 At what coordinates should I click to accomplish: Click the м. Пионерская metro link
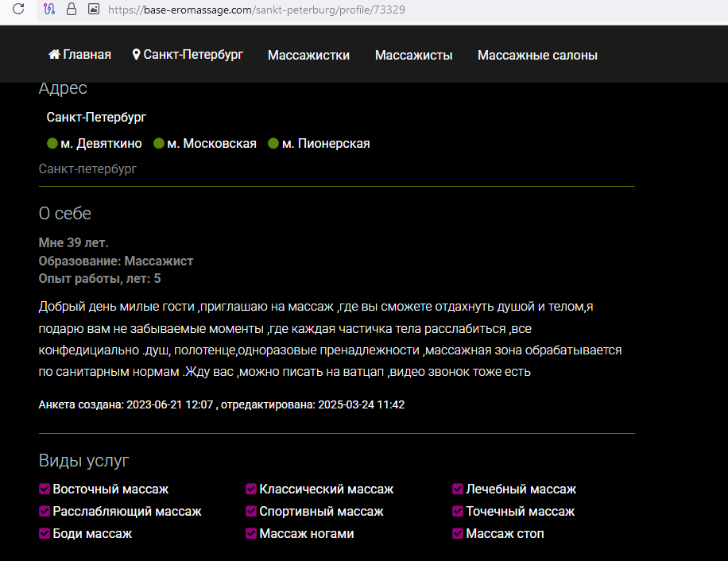point(326,144)
